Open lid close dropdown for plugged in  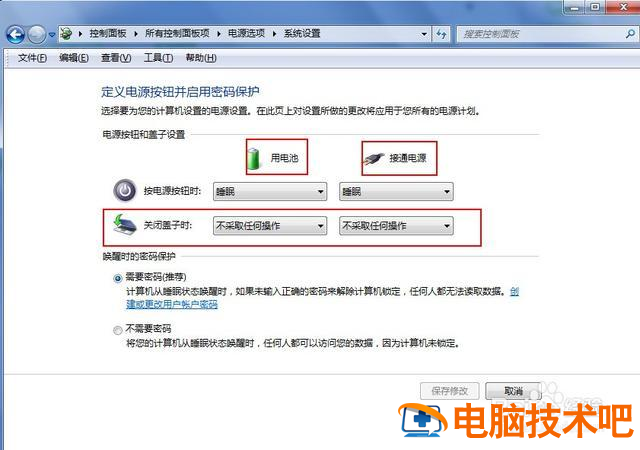point(396,225)
